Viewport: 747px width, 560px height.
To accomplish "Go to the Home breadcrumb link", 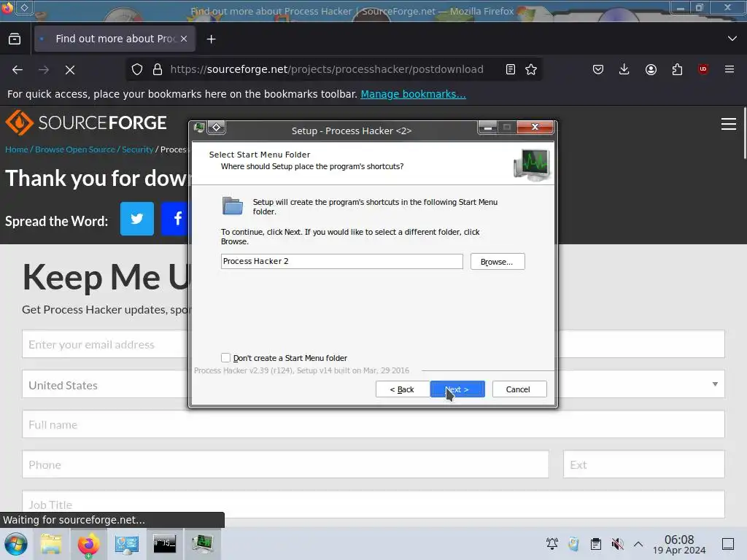I will point(17,149).
